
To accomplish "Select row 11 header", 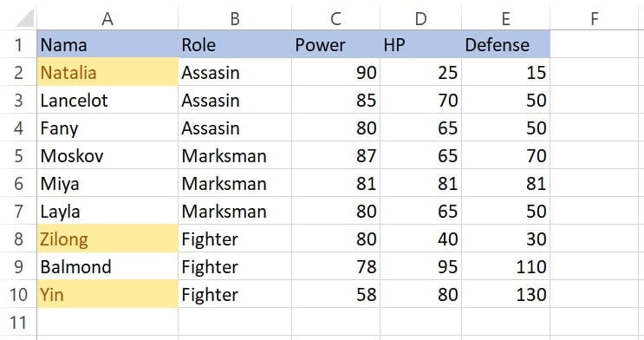I will (18, 323).
